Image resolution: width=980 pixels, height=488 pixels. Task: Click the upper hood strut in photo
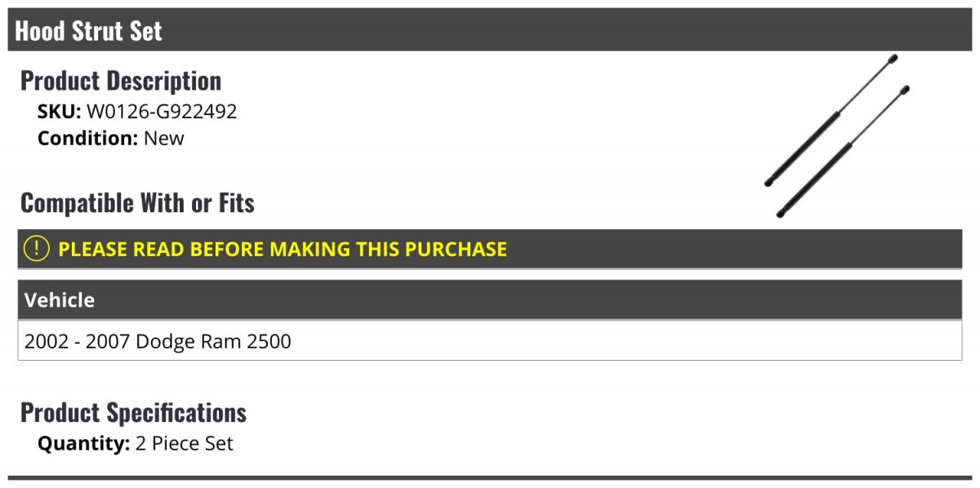831,120
